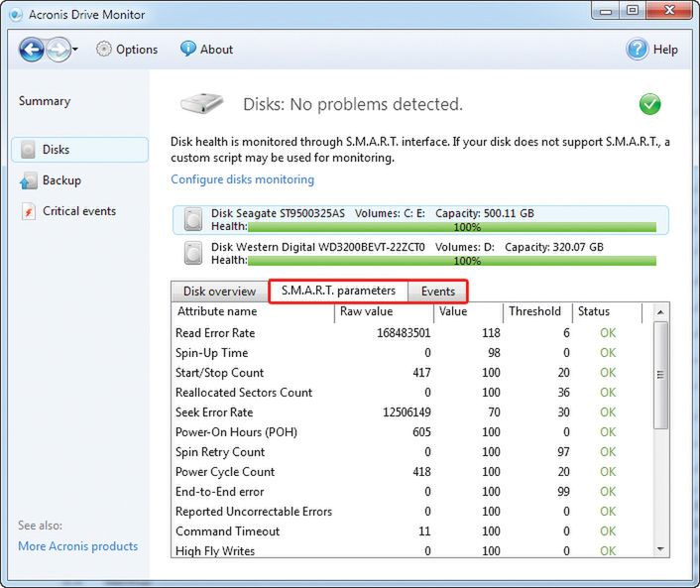
Task: Click the scrollbar up arrow
Action: click(x=660, y=312)
